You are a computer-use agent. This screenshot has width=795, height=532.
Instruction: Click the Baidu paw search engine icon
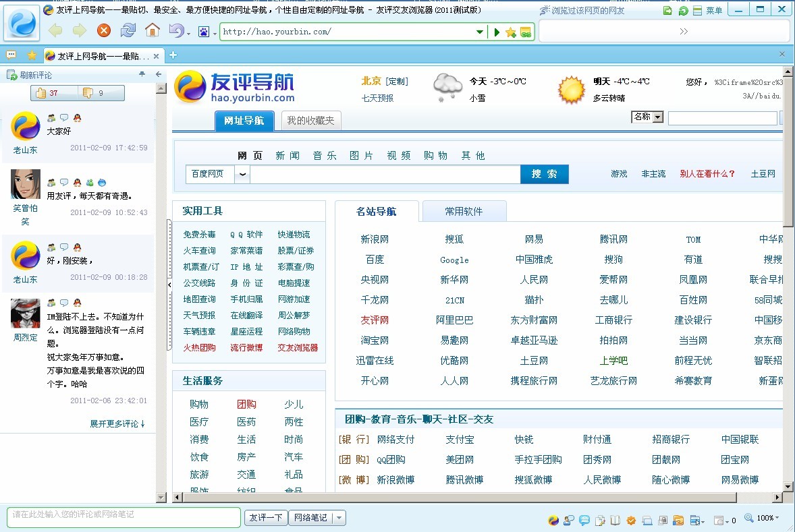point(203,32)
